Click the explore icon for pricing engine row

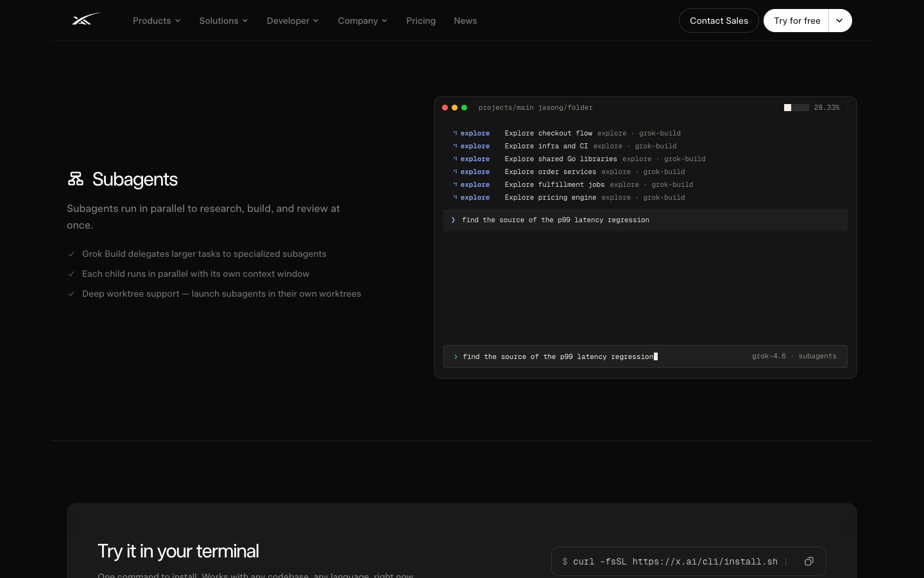tap(455, 198)
